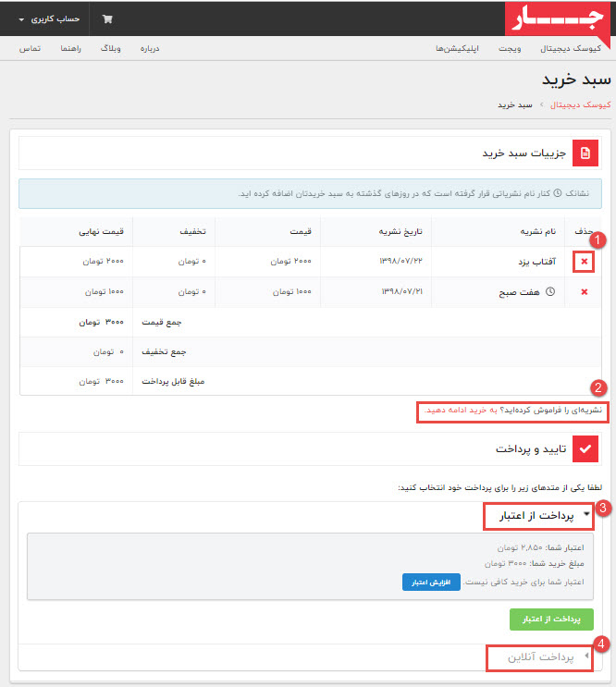Click the shopping cart icon in top bar
Screen dimensions: 616x687
[107, 18]
